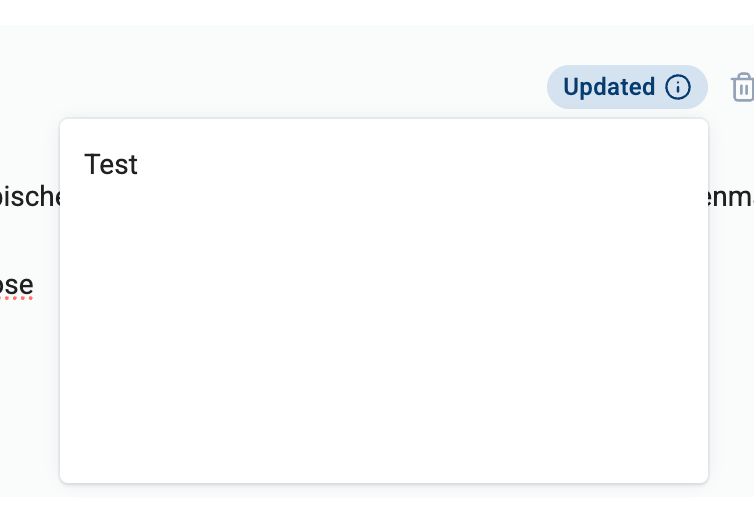Click the gray area below the truncated right text
Screen dimensions: 754x518
point(731,300)
